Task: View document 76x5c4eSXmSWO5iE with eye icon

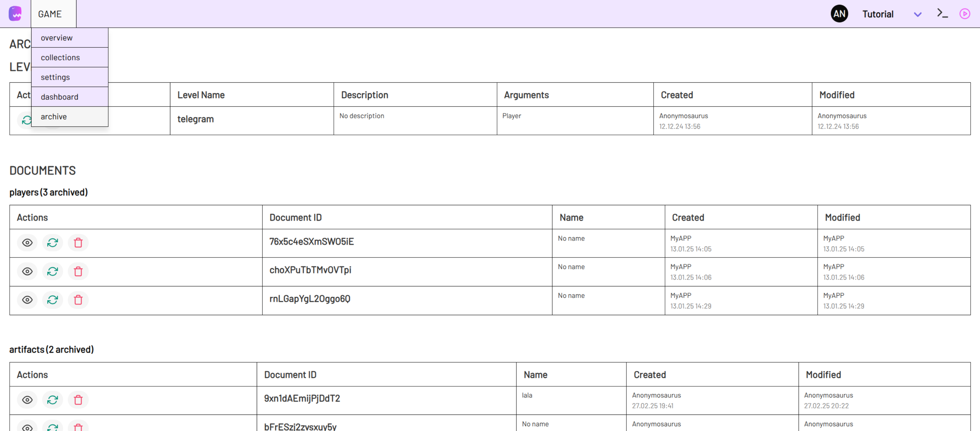Action: tap(27, 243)
